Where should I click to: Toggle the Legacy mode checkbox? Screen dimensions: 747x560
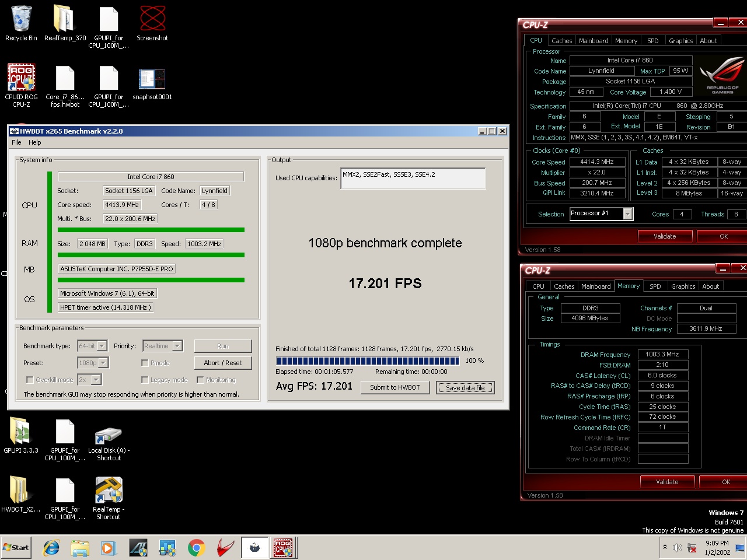point(145,380)
